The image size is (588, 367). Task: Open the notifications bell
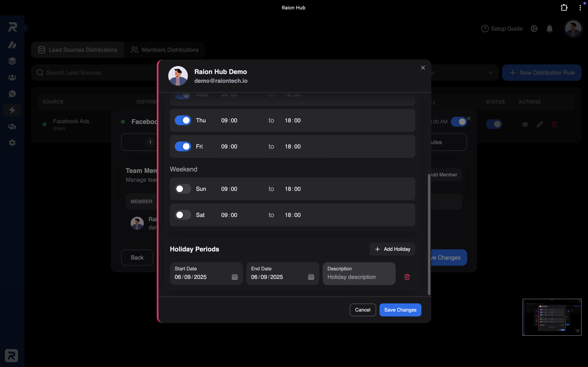click(549, 29)
